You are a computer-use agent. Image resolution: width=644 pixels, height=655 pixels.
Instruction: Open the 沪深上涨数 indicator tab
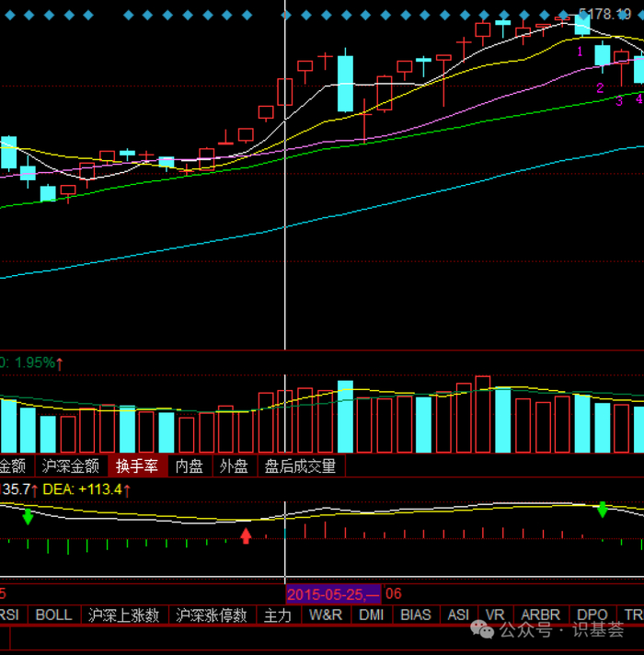(124, 615)
